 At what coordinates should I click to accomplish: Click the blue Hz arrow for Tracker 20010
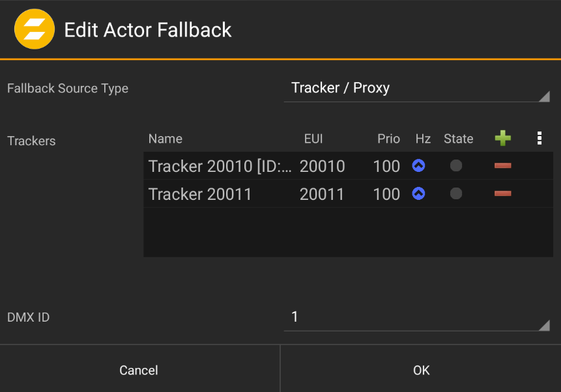point(418,166)
